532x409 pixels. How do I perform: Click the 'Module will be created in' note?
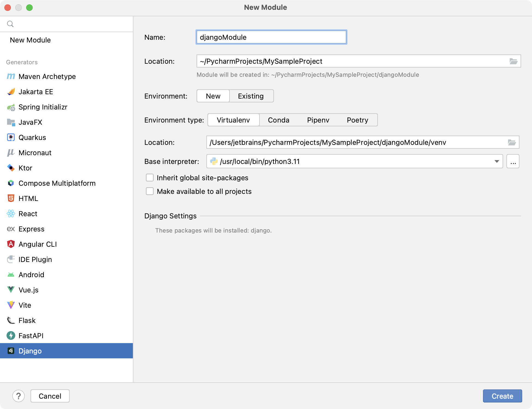tap(308, 75)
